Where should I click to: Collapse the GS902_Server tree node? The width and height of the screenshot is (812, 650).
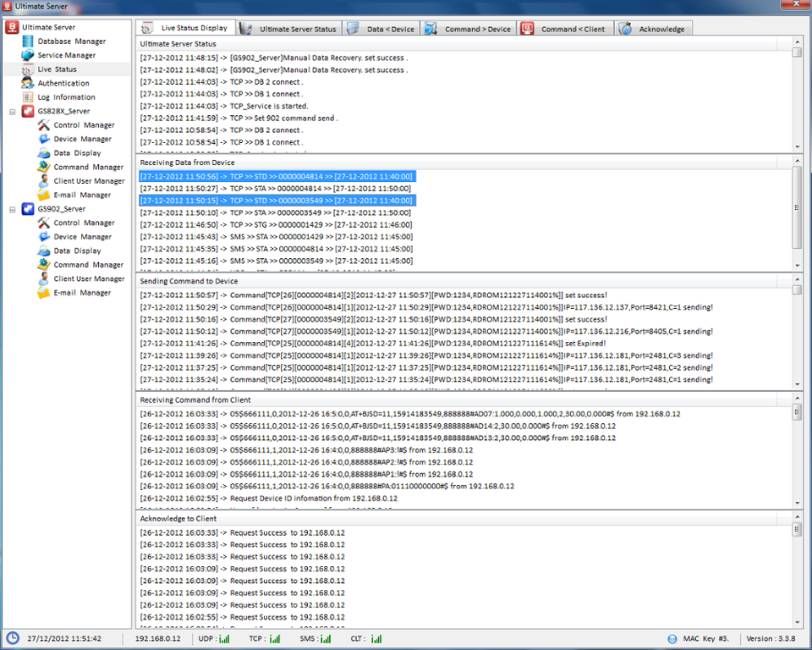point(13,209)
